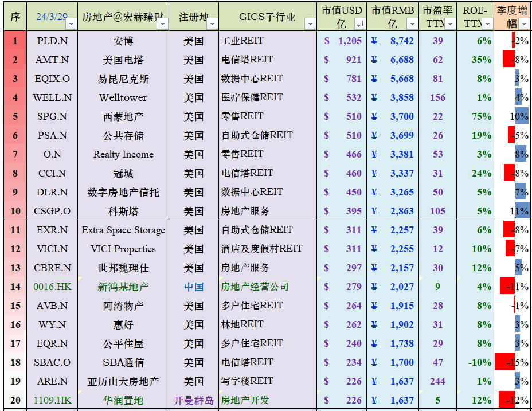532x411 pixels.
Task: Select the ROE value 35% cell
Action: coord(475,60)
